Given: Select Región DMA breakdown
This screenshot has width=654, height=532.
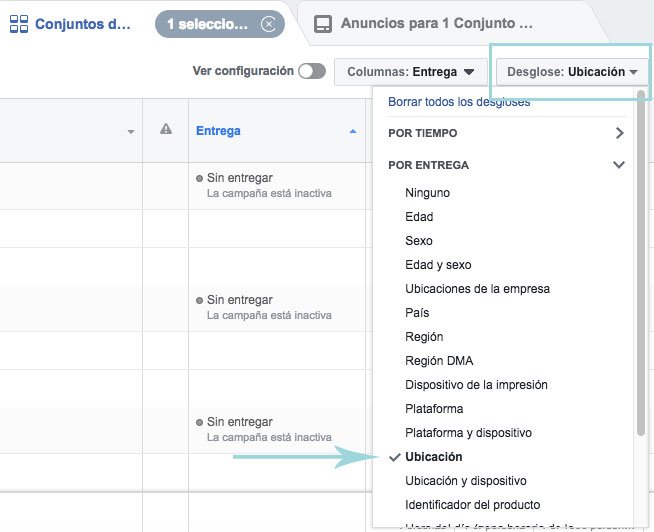Looking at the screenshot, I should tap(439, 361).
